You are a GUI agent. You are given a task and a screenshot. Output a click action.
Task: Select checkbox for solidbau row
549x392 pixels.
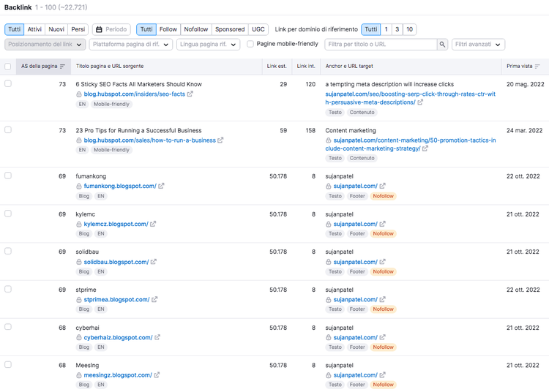(8, 251)
